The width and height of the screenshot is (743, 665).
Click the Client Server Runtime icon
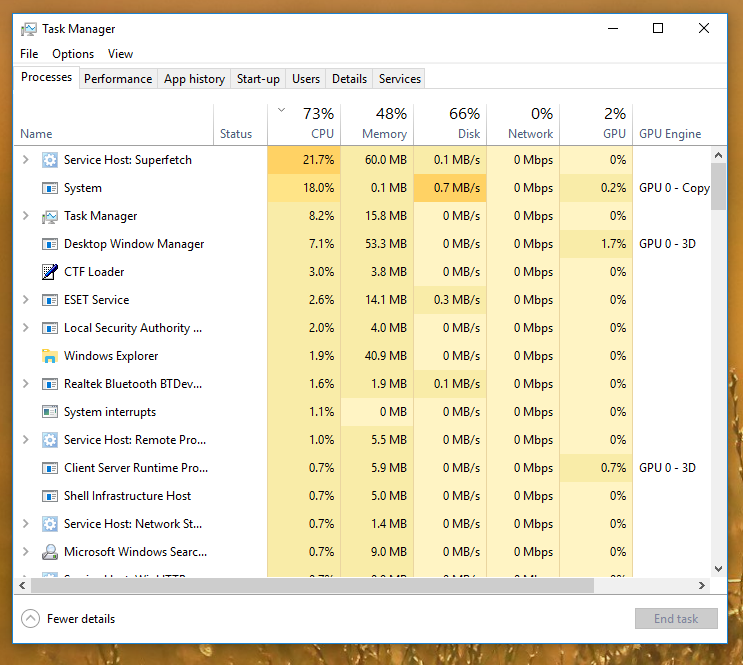tap(50, 468)
